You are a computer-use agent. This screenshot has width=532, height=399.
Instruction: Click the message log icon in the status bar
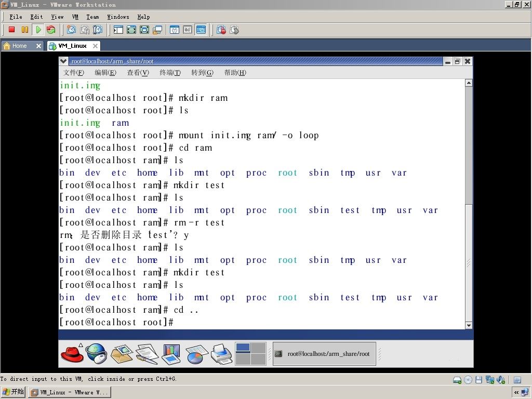[517, 380]
